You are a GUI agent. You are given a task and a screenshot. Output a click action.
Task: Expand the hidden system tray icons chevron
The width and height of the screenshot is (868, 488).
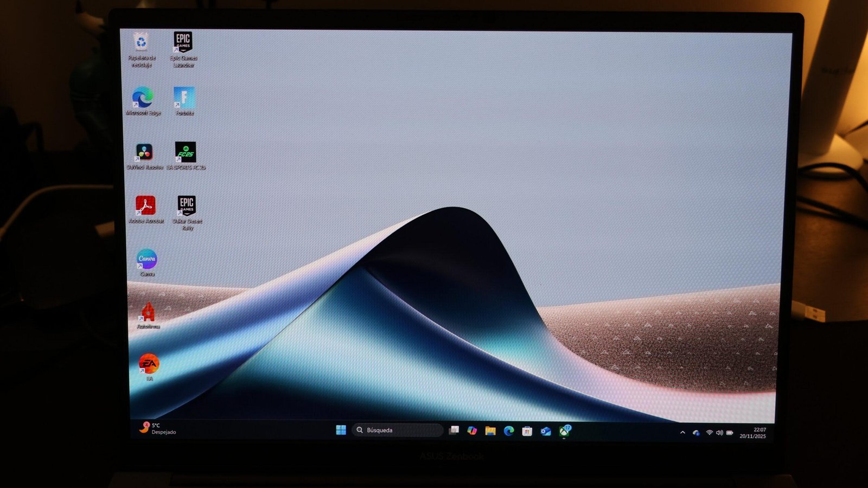(682, 432)
